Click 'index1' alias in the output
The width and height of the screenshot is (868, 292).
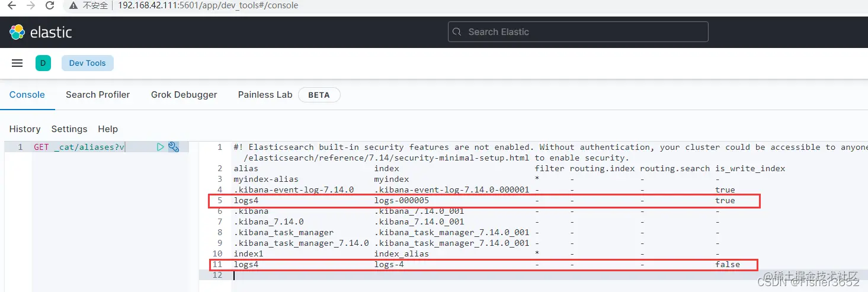(x=248, y=254)
